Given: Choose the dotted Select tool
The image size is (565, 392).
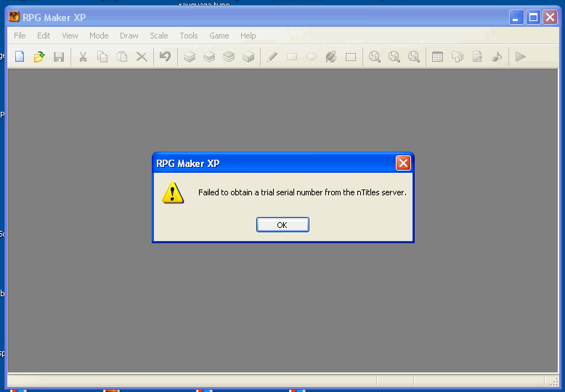Looking at the screenshot, I should coord(351,57).
